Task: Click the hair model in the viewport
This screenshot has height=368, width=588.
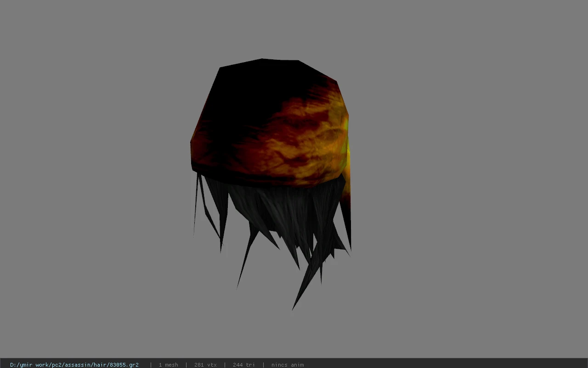Action: [271, 184]
